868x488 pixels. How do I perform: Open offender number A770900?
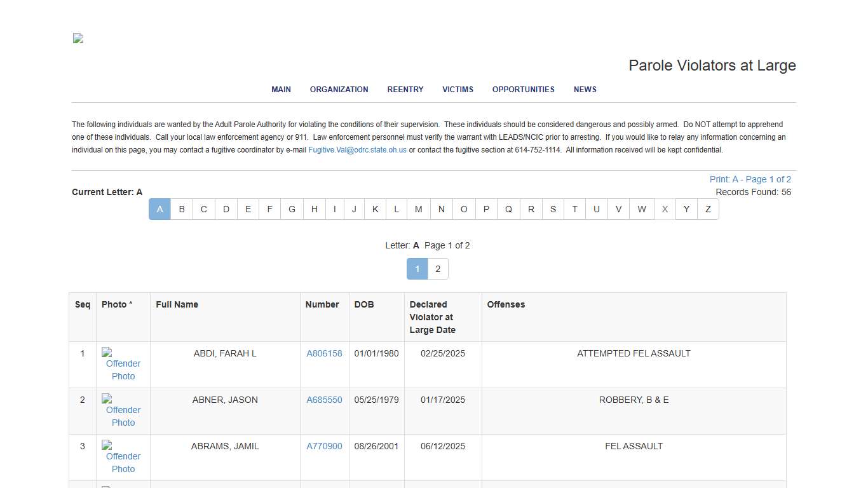coord(324,446)
